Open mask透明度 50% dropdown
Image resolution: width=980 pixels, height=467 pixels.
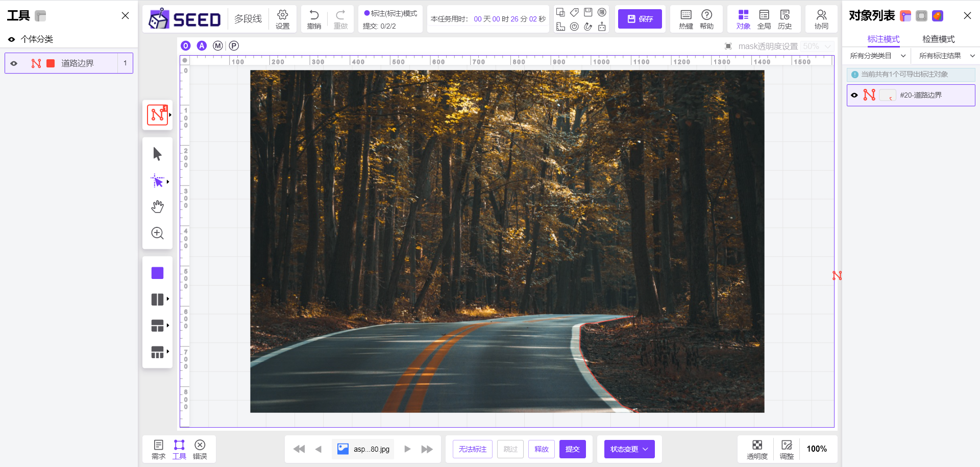click(x=817, y=46)
